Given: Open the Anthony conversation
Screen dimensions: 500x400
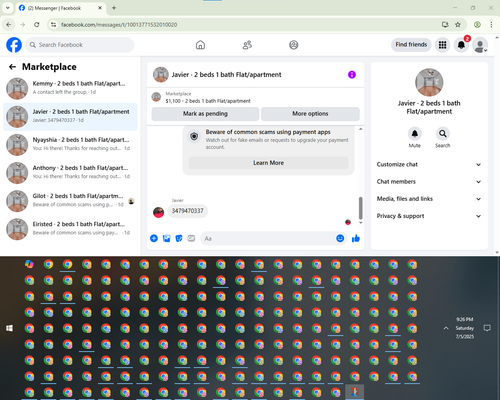Looking at the screenshot, I should click(70, 173).
